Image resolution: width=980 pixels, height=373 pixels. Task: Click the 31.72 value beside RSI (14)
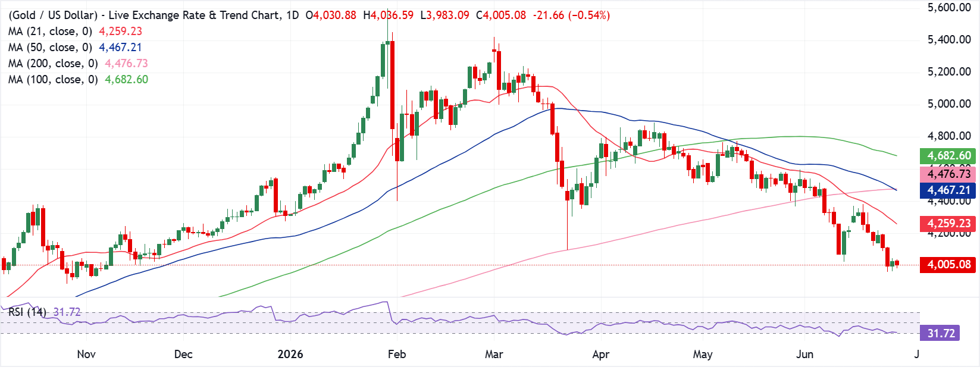point(67,312)
